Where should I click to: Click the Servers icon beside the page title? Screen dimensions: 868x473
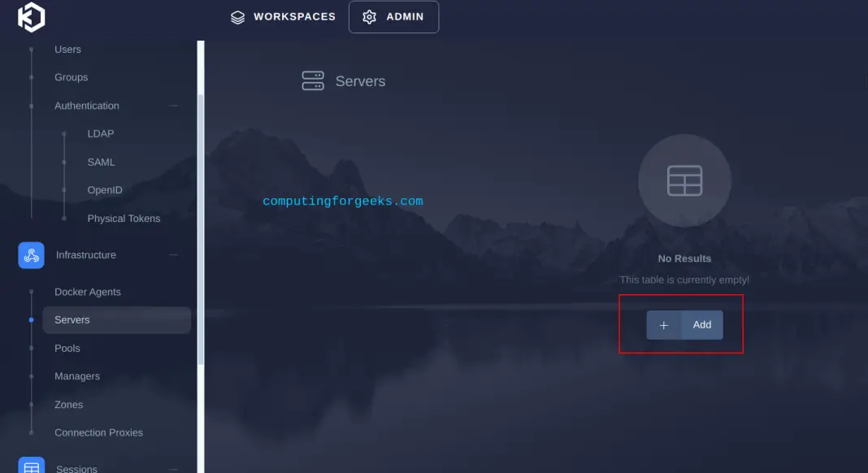pyautogui.click(x=312, y=80)
